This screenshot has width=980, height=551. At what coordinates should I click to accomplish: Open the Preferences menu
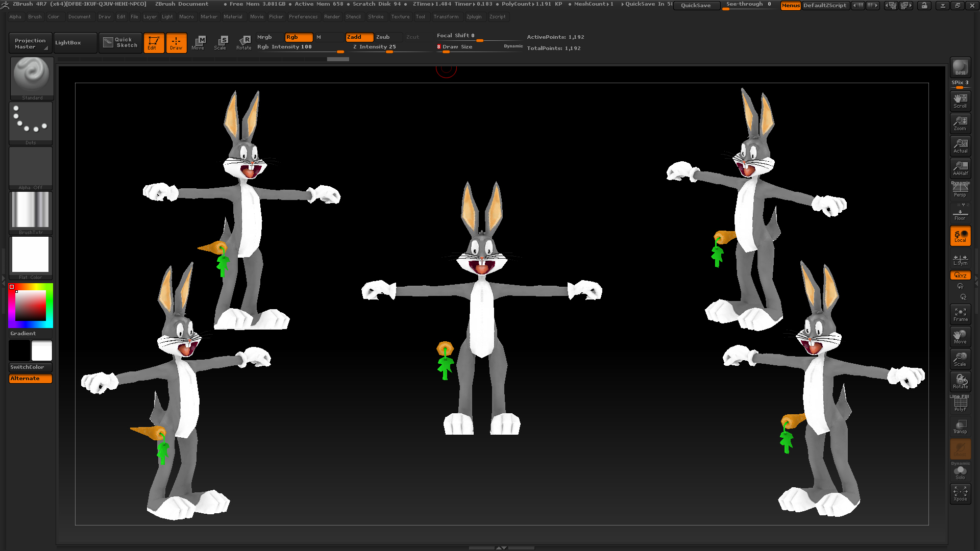pos(303,17)
